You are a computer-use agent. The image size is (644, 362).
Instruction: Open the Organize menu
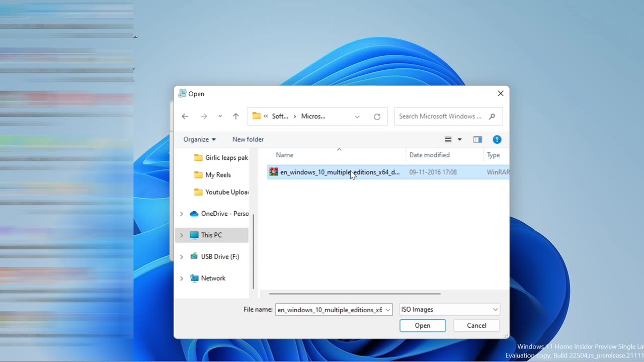point(199,139)
